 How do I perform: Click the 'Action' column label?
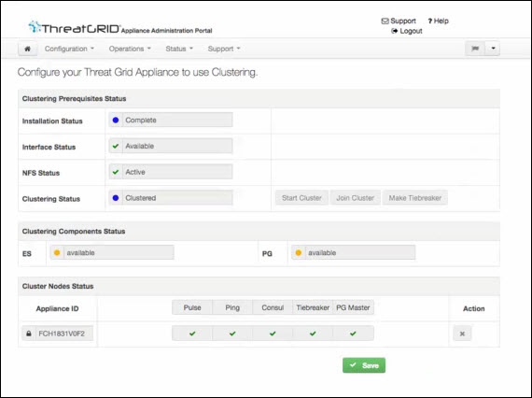pos(473,308)
